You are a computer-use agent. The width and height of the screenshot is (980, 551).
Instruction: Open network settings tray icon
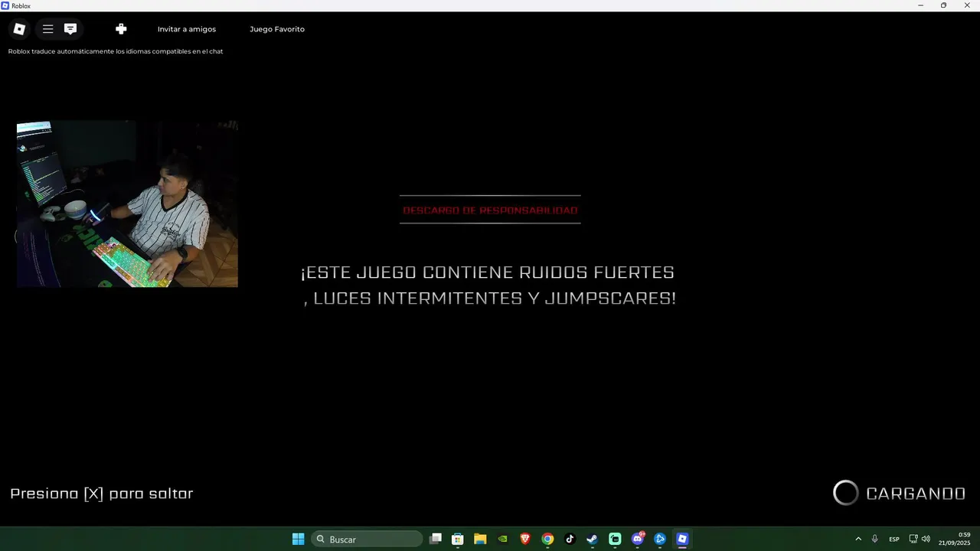[913, 539]
